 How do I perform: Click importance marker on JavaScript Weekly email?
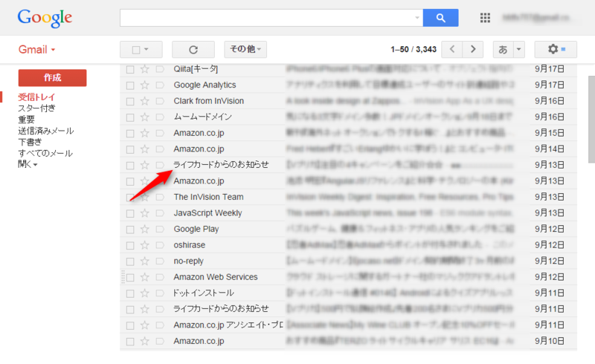[x=160, y=213]
